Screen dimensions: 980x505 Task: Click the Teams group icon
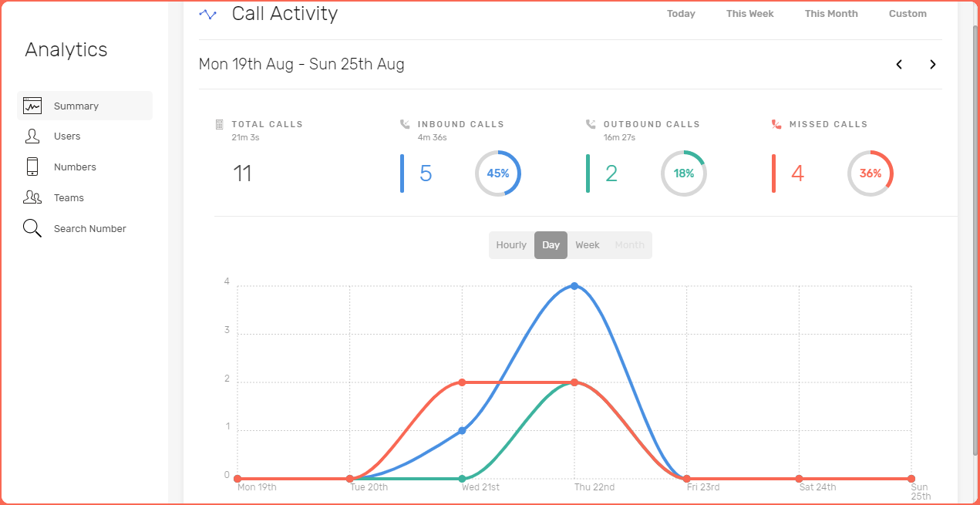click(x=32, y=197)
